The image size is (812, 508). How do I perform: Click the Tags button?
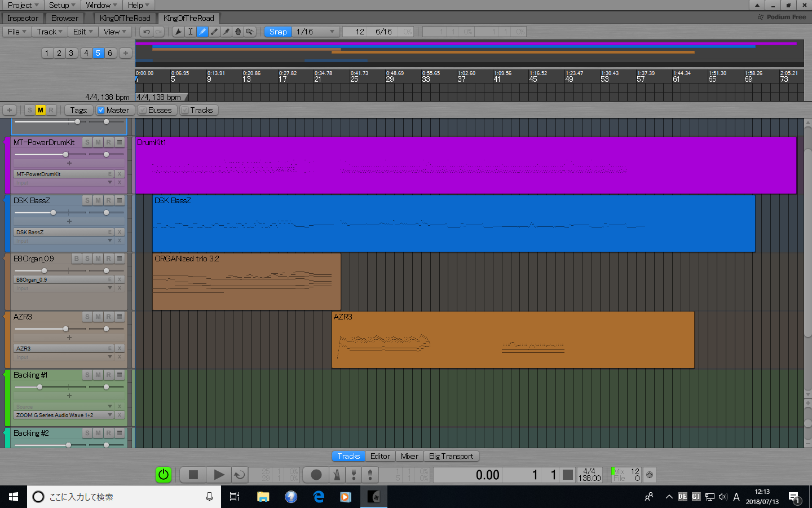(x=78, y=110)
